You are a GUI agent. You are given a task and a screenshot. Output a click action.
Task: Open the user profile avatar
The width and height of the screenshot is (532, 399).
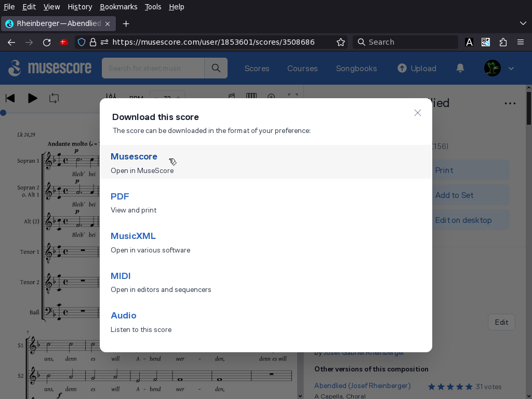493,68
